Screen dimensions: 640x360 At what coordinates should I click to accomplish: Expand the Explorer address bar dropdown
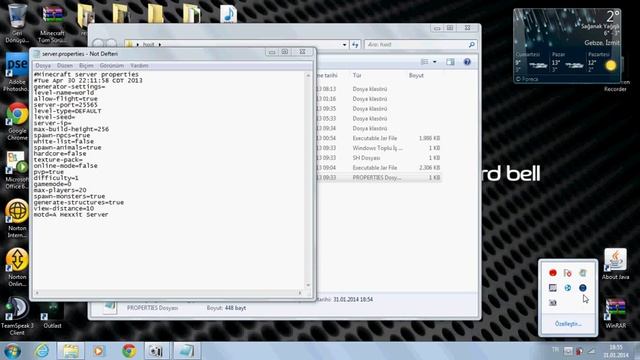point(344,44)
